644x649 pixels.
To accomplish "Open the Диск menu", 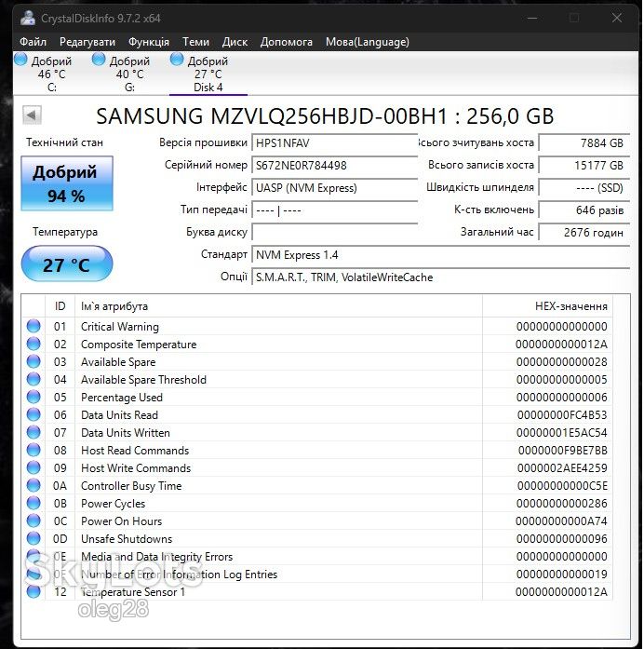I will point(235,42).
